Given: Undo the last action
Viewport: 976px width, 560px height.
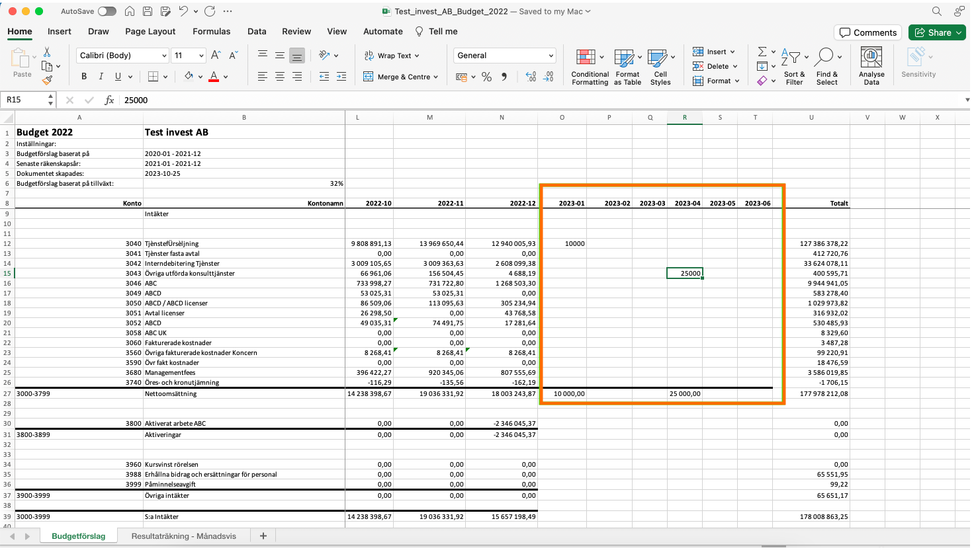Looking at the screenshot, I should pos(183,11).
